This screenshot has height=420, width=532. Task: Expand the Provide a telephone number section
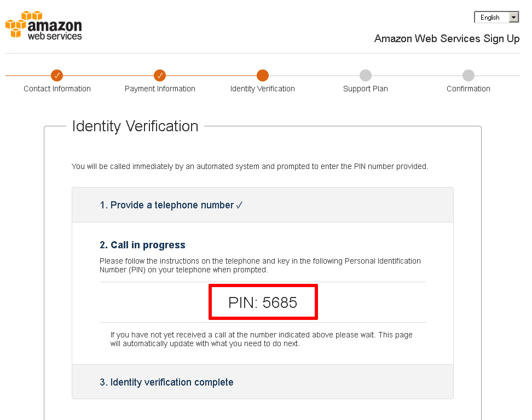pos(263,205)
